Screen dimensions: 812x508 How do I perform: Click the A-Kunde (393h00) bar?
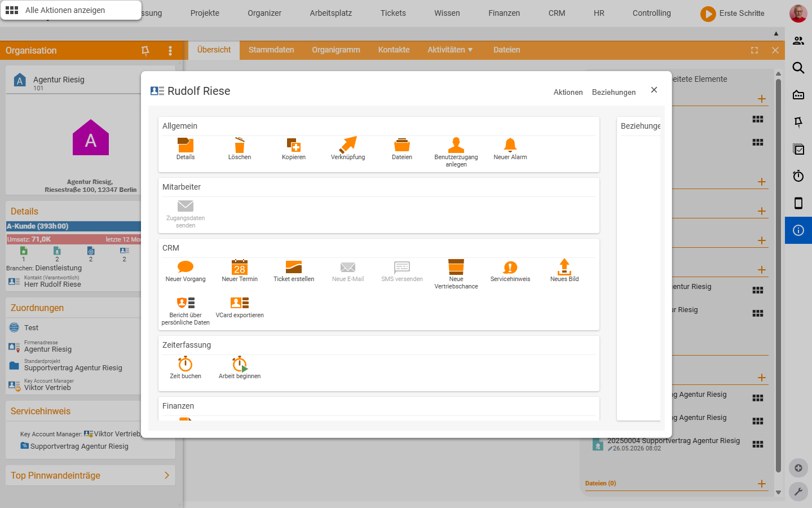coord(73,226)
